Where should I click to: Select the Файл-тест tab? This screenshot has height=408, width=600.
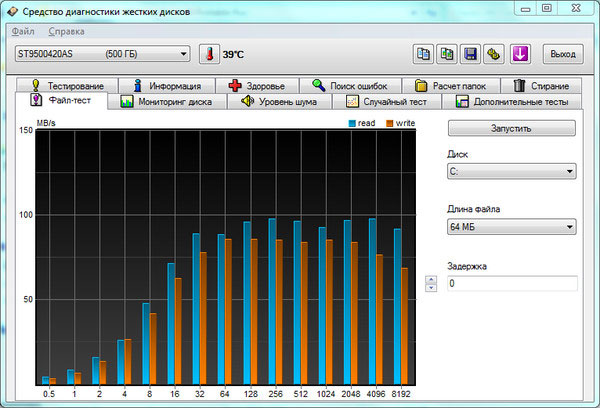coord(61,101)
